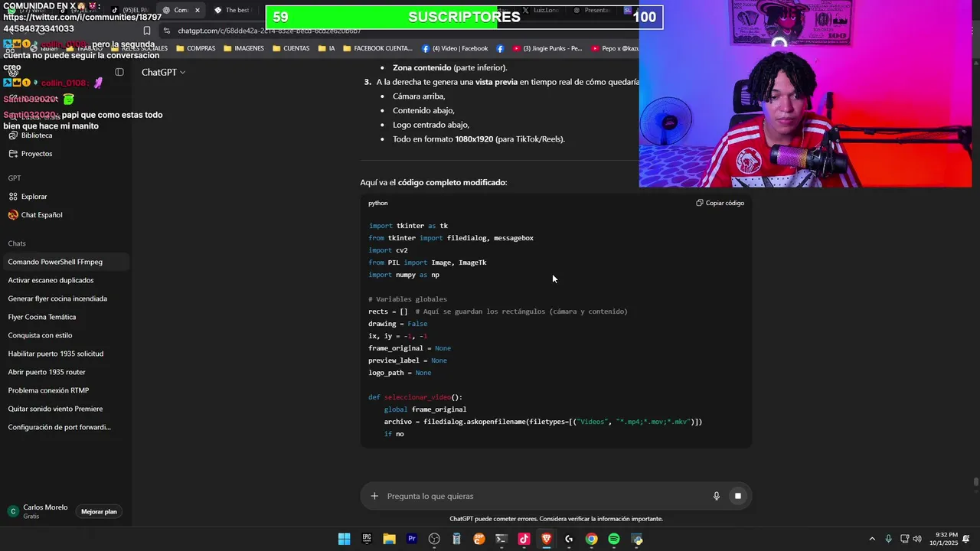Activate the microphone dictation icon
Image resolution: width=980 pixels, height=551 pixels.
coord(717,496)
